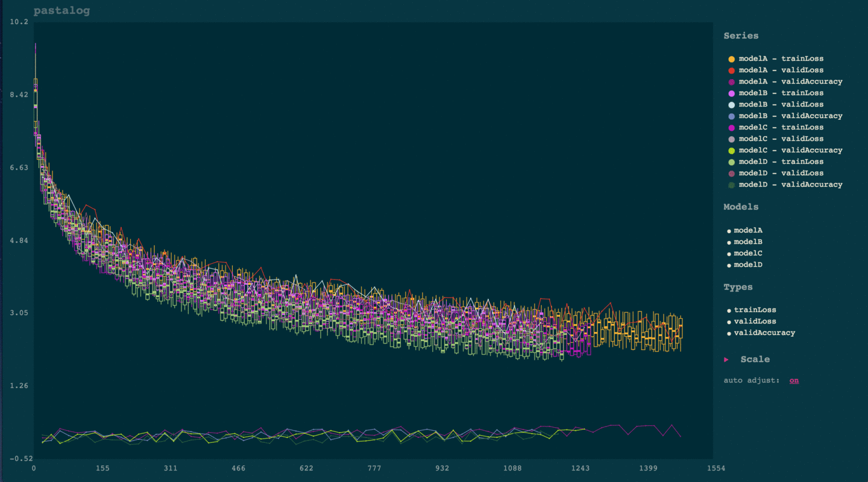Toggle the 'modelC - validLoss' series label
The height and width of the screenshot is (482, 868).
pyautogui.click(x=781, y=139)
